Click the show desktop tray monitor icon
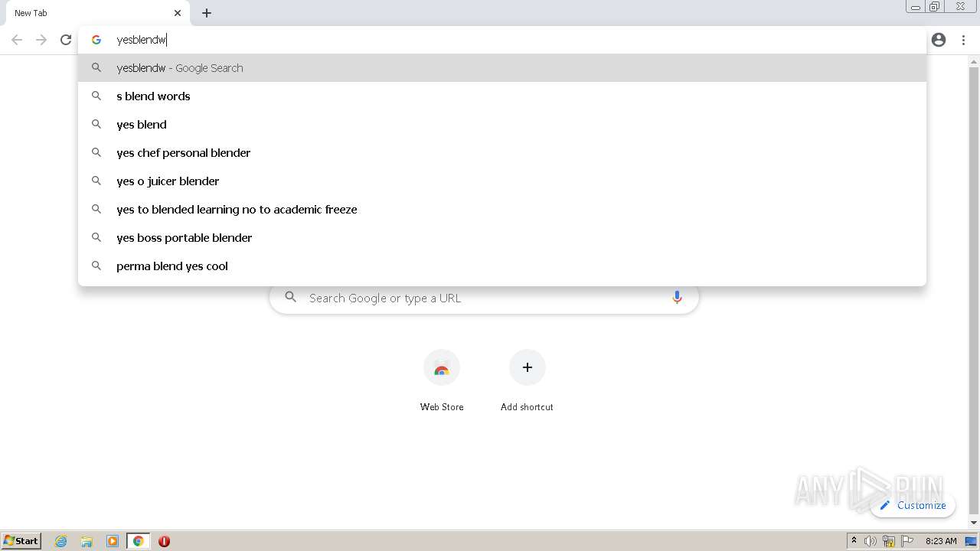Screen dimensions: 980x551 (971, 541)
